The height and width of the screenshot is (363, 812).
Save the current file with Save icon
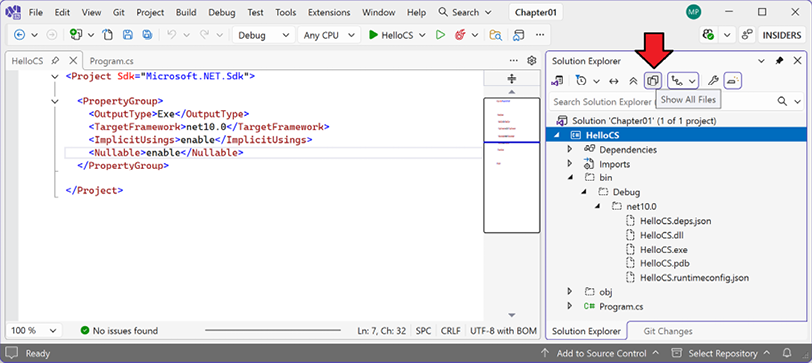[127, 35]
